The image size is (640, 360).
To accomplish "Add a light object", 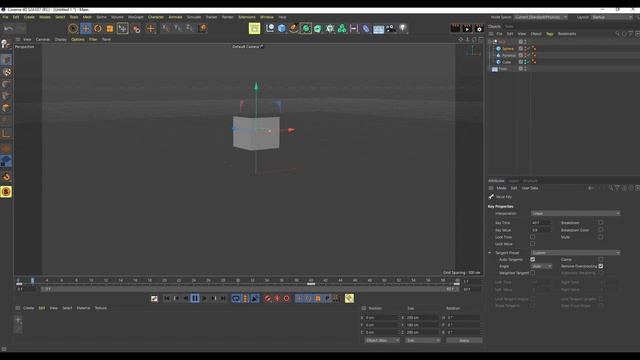I will pyautogui.click(x=403, y=28).
